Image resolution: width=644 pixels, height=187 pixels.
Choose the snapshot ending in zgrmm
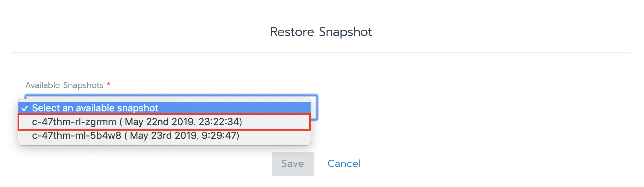pos(137,122)
